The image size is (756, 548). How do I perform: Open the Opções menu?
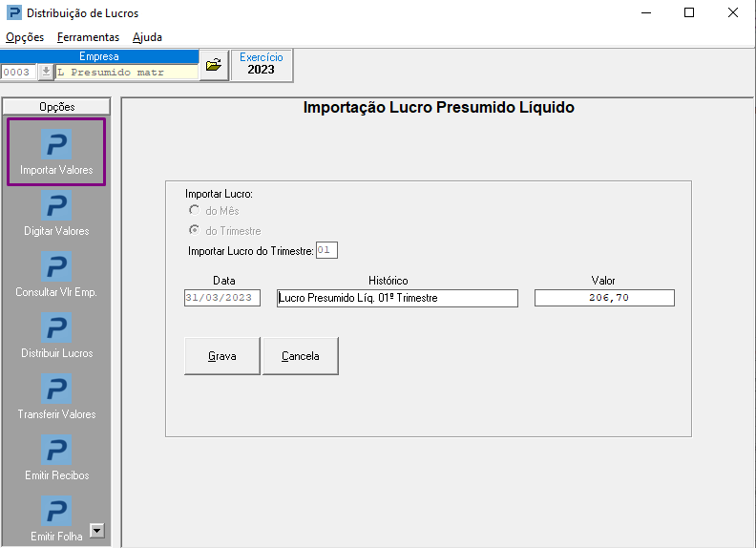tap(25, 37)
